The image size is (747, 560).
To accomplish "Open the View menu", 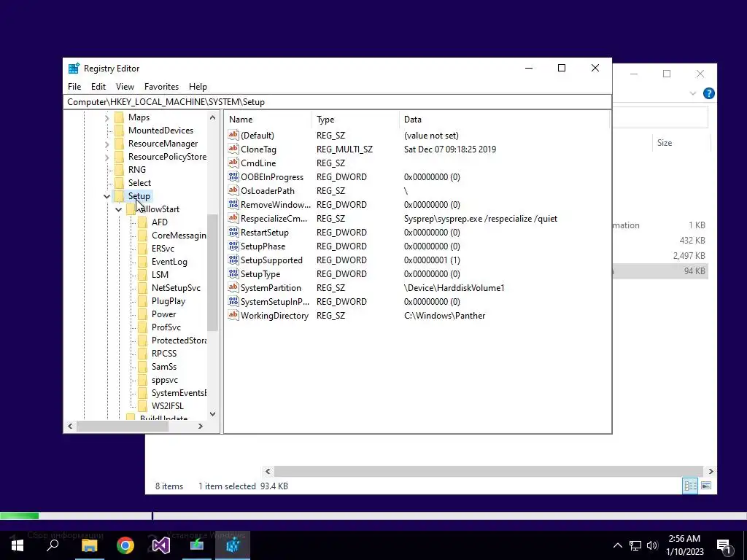I will point(125,87).
